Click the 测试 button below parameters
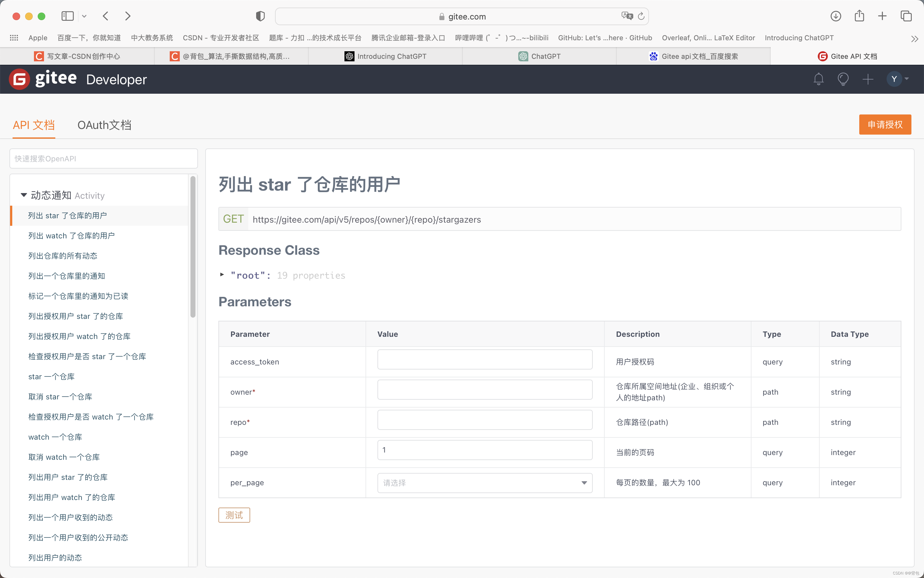This screenshot has width=924, height=578. pyautogui.click(x=234, y=515)
